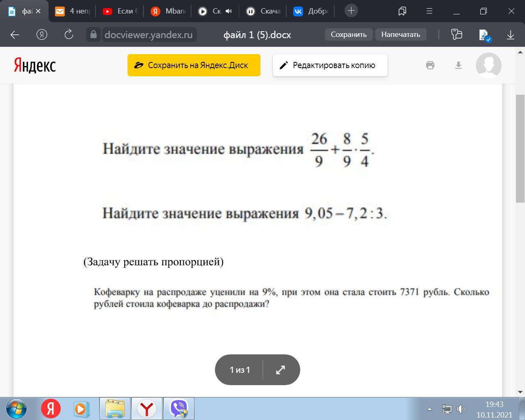Click the word Кофеварку in the problem text

click(x=116, y=292)
